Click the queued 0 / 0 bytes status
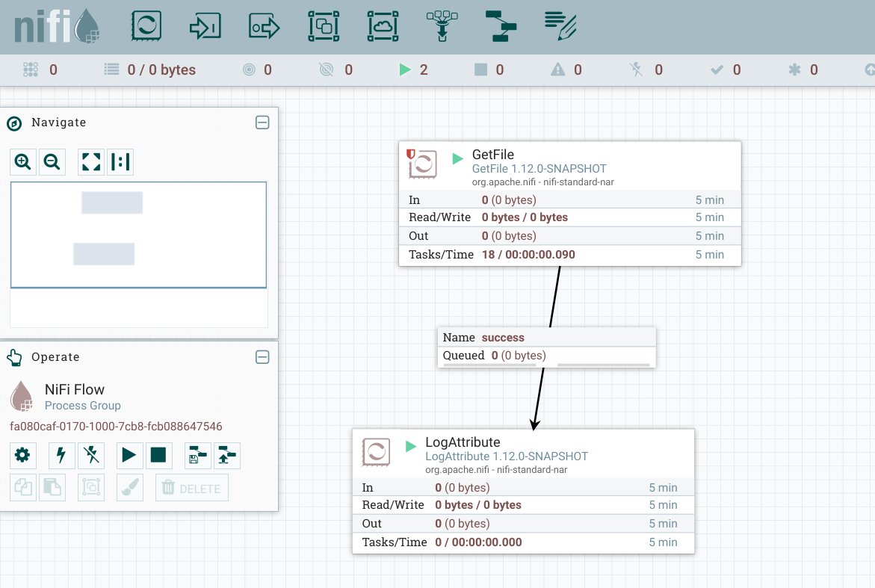This screenshot has height=588, width=875. (150, 69)
